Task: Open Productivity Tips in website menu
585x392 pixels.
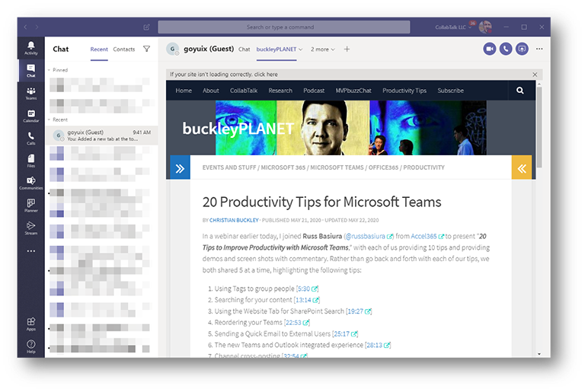Action: [x=404, y=91]
